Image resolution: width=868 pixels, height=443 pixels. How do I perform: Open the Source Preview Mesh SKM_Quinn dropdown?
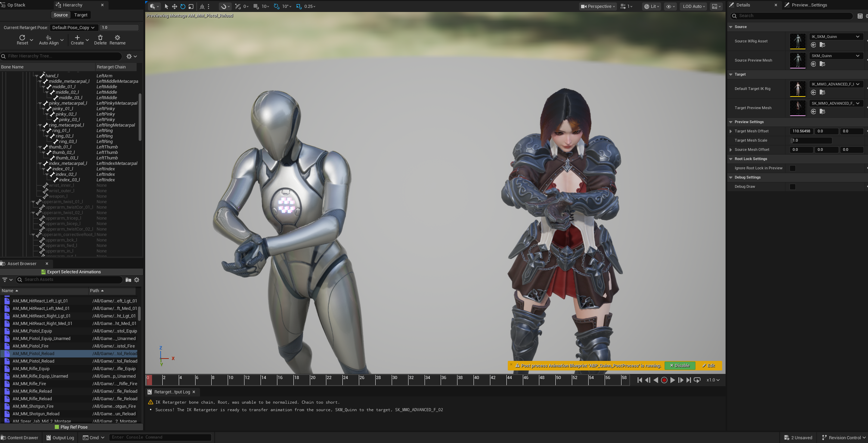[x=835, y=56]
